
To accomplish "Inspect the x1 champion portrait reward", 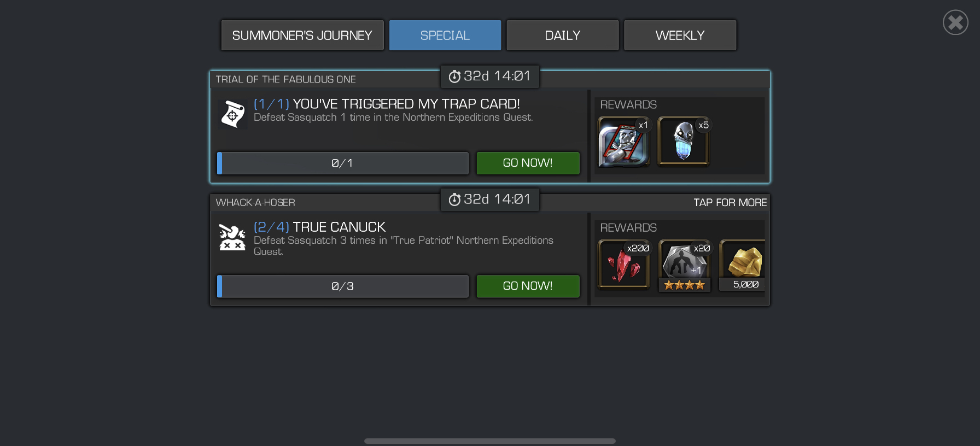I will click(x=624, y=142).
